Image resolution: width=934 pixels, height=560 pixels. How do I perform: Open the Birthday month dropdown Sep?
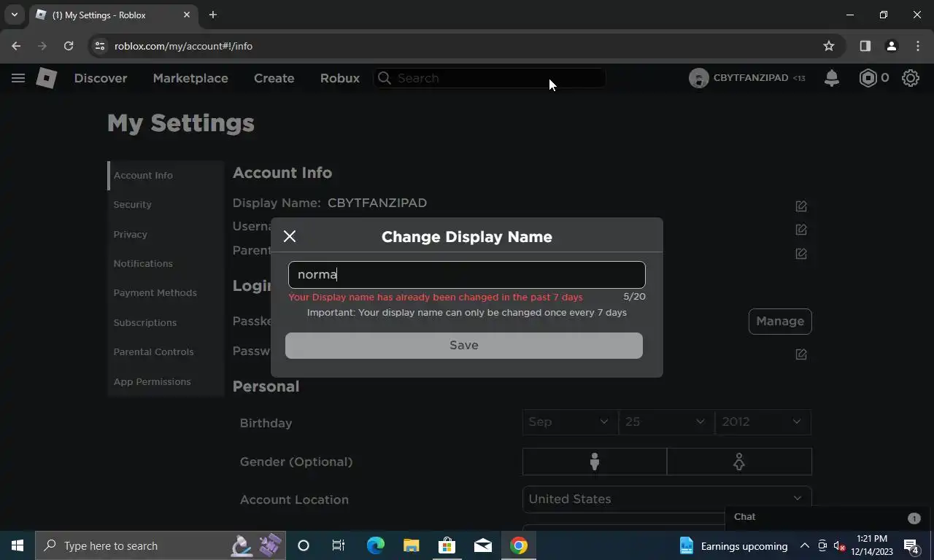[x=569, y=421]
